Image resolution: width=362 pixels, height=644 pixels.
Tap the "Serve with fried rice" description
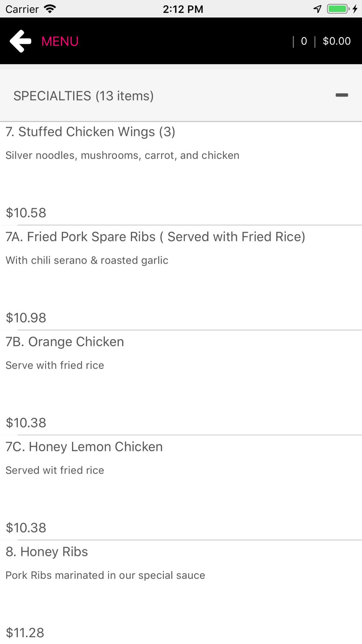pyautogui.click(x=55, y=365)
